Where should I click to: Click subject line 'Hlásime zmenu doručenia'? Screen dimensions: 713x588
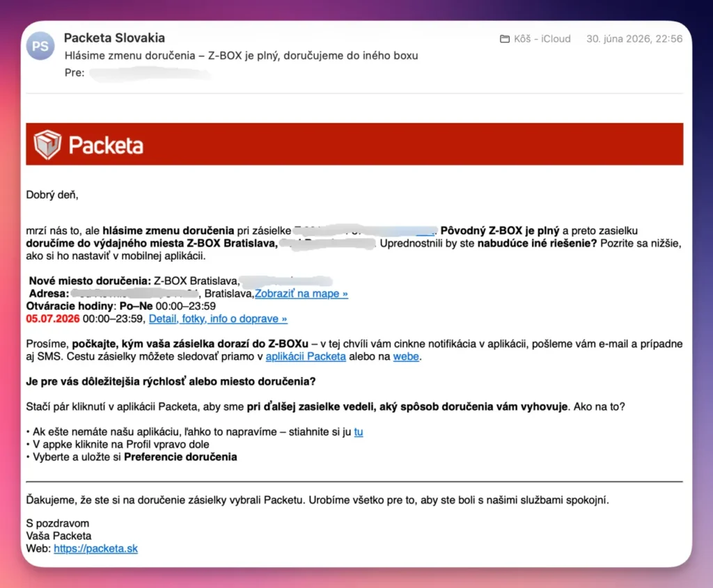pyautogui.click(x=130, y=56)
